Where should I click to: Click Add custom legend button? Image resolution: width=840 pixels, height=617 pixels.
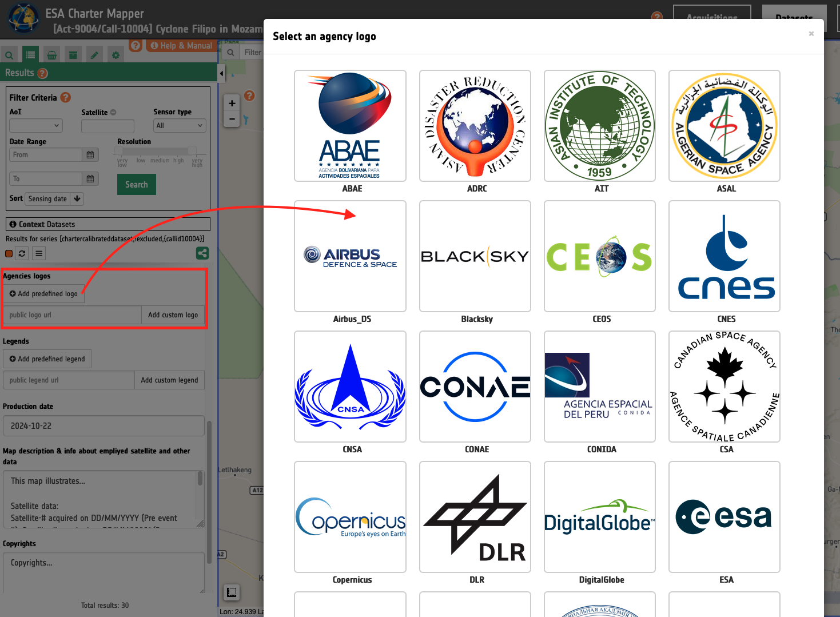point(169,380)
